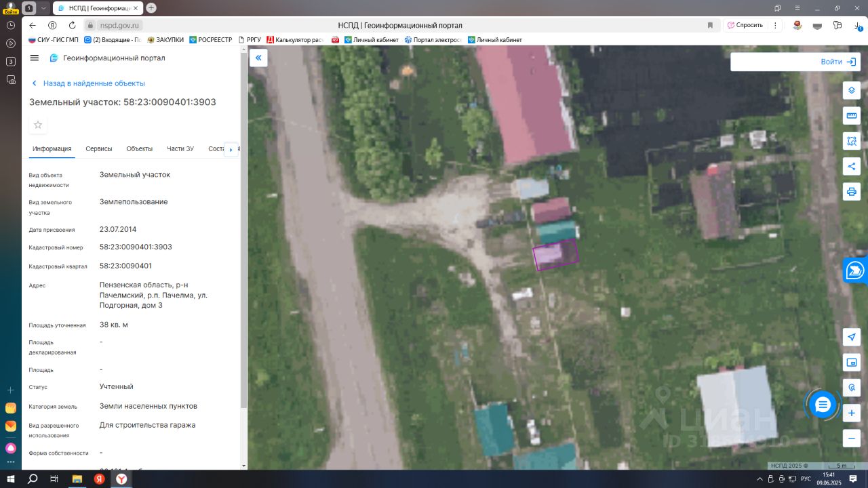Screen dimensions: 868x488
Task: Open the blue feedback side widget
Action: click(856, 270)
